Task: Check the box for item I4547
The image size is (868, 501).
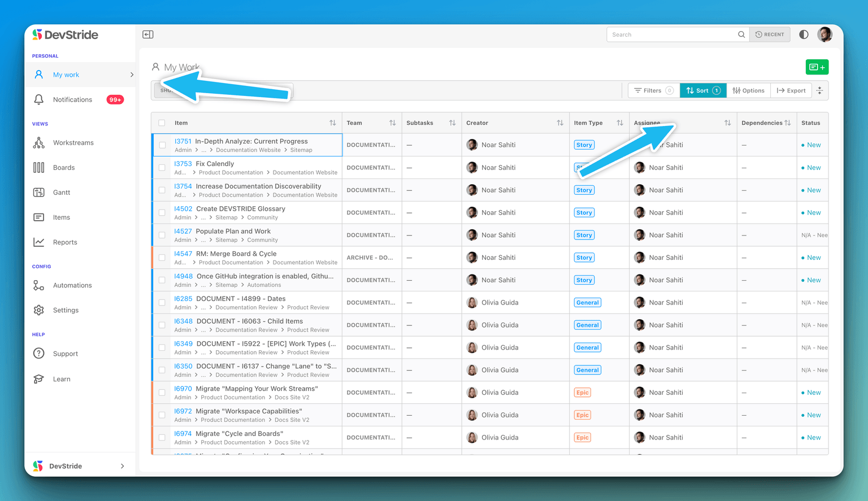Action: coord(162,258)
